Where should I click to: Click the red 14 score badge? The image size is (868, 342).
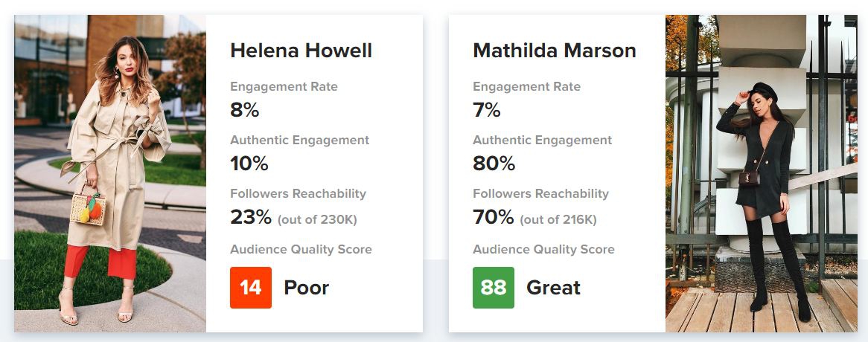click(251, 288)
